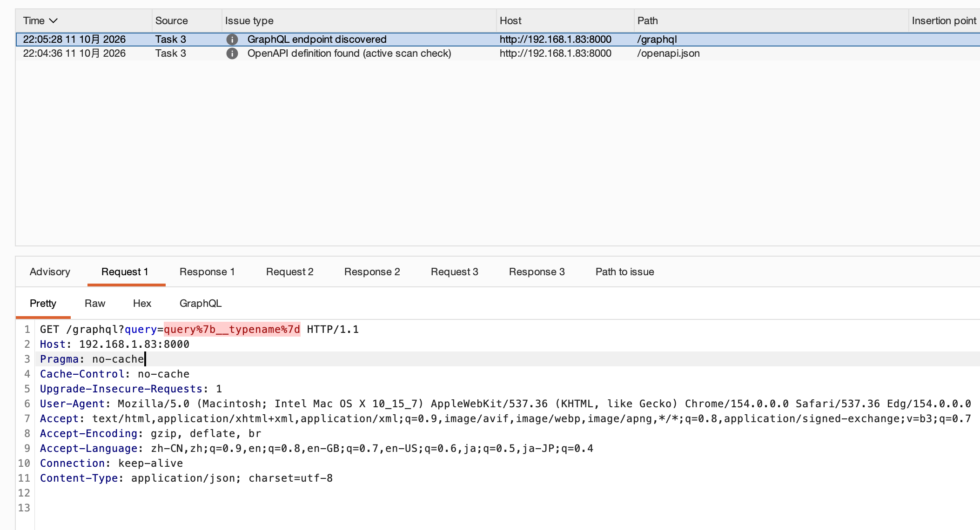Image resolution: width=980 pixels, height=530 pixels.
Task: Click the Host column header
Action: point(565,21)
